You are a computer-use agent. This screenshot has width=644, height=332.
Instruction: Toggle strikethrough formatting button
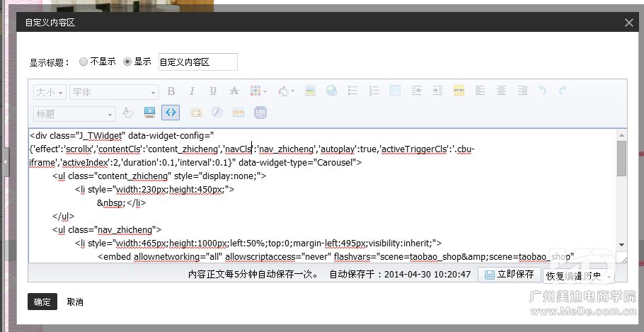pyautogui.click(x=234, y=91)
